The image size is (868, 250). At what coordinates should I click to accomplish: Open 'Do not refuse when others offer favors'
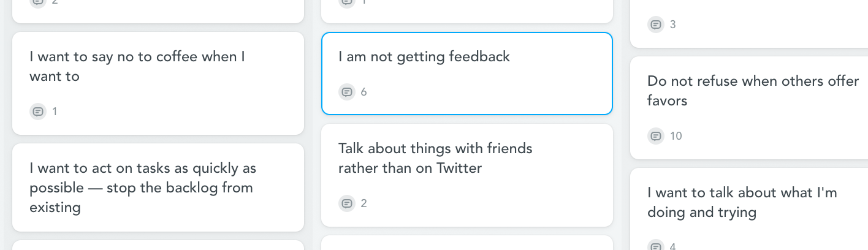749,108
